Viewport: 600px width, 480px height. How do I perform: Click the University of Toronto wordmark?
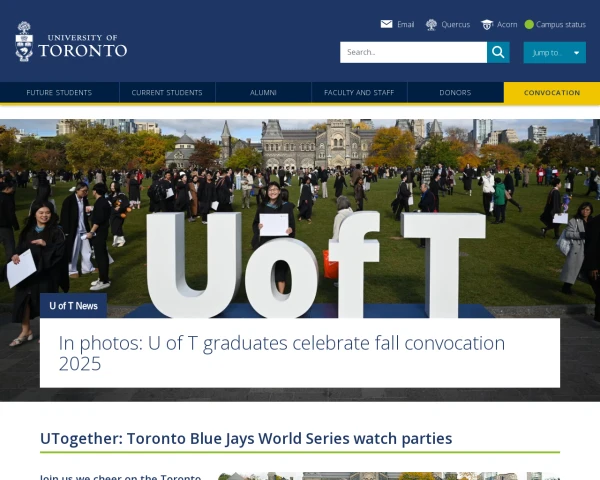(x=83, y=46)
